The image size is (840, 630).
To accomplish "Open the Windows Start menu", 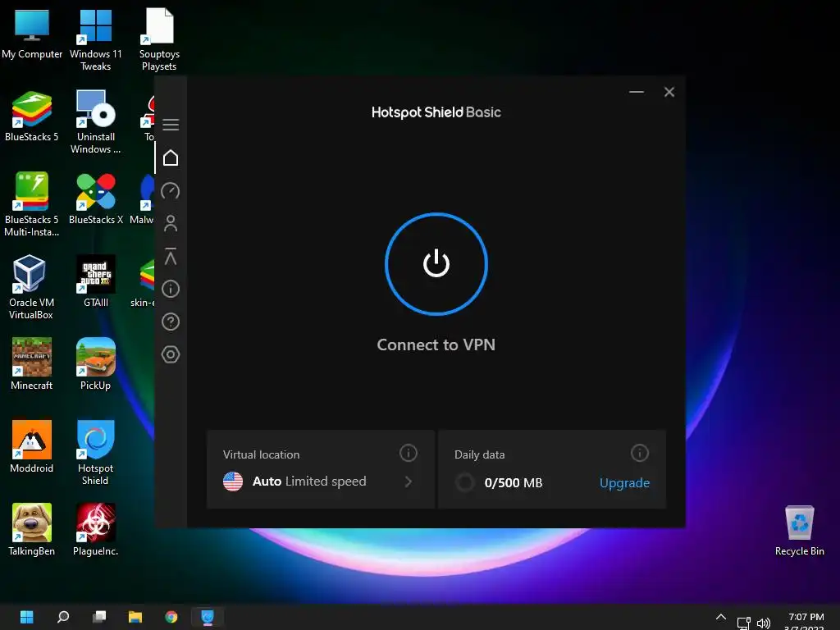I will point(27,617).
